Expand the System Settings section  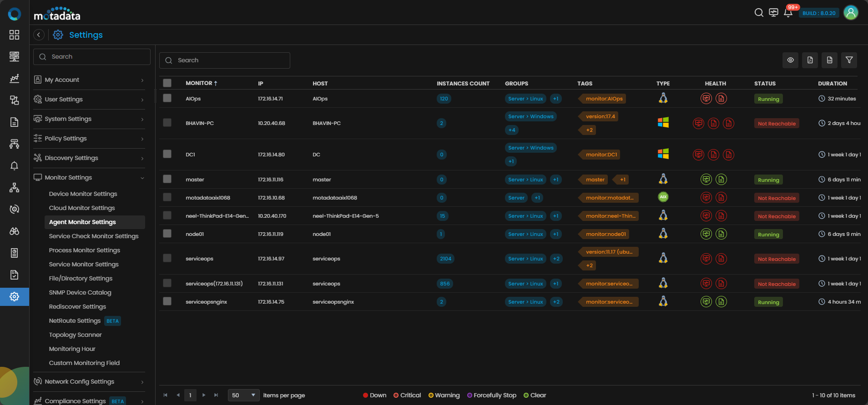[x=89, y=119]
